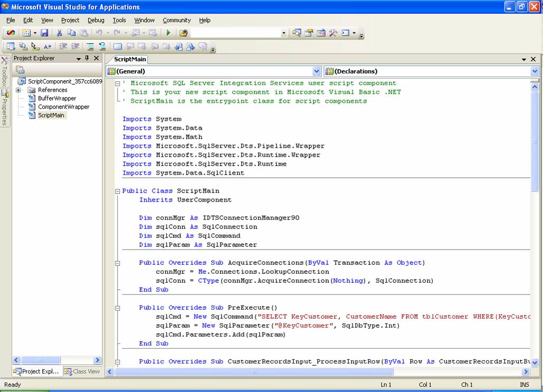Save the current script file
Viewport: 543px width, 392px height.
point(44,33)
